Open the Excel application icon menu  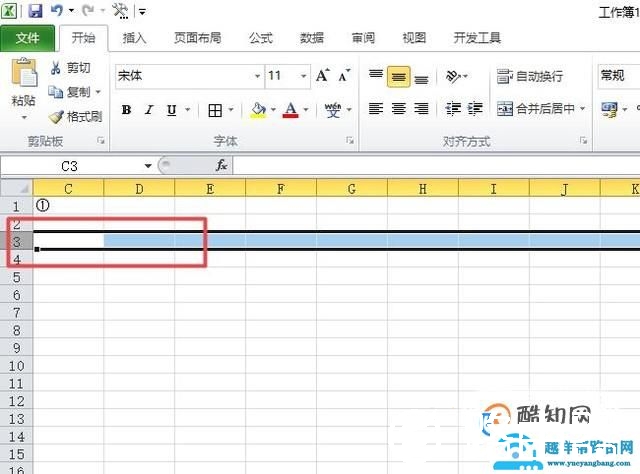pyautogui.click(x=9, y=11)
